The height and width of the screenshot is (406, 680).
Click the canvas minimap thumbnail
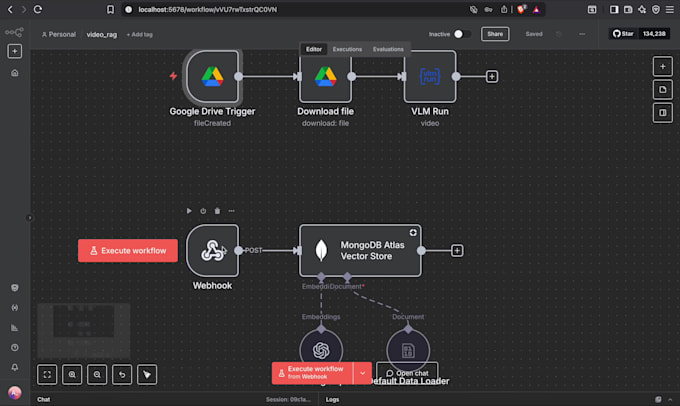click(84, 331)
